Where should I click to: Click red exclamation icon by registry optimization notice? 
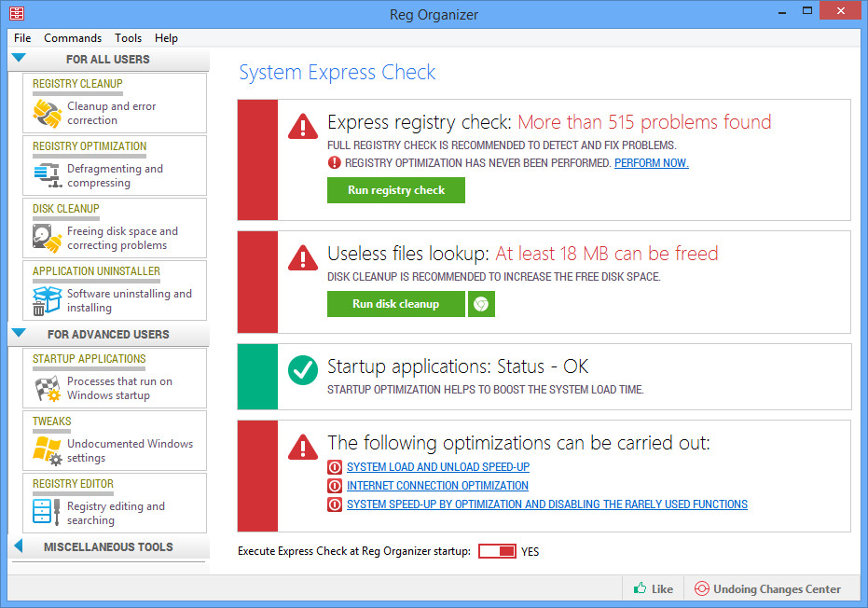coord(335,163)
